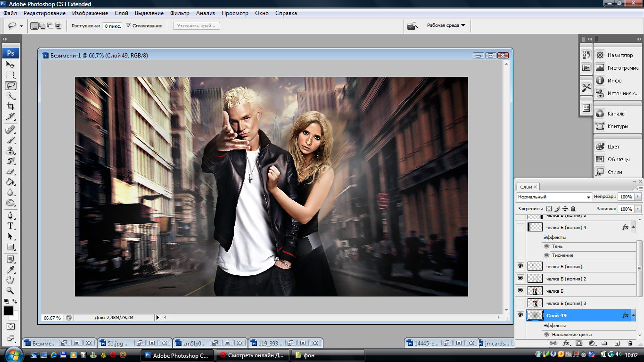
Task: Open the Изображение menu
Action: pyautogui.click(x=90, y=13)
